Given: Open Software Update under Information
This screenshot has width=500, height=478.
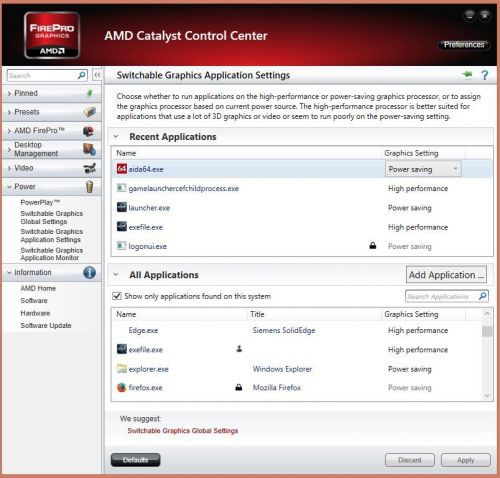Looking at the screenshot, I should tap(46, 325).
